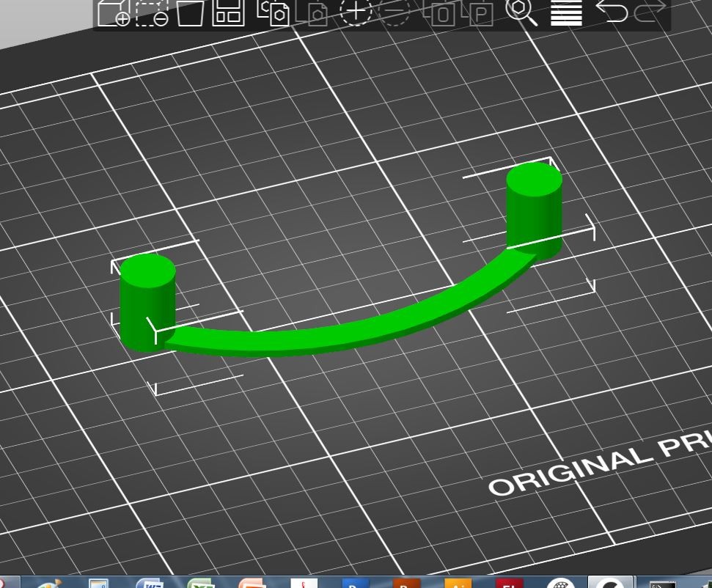Screen dimensions: 712x588
Task: Open variable layer height editing
Action: (x=566, y=12)
